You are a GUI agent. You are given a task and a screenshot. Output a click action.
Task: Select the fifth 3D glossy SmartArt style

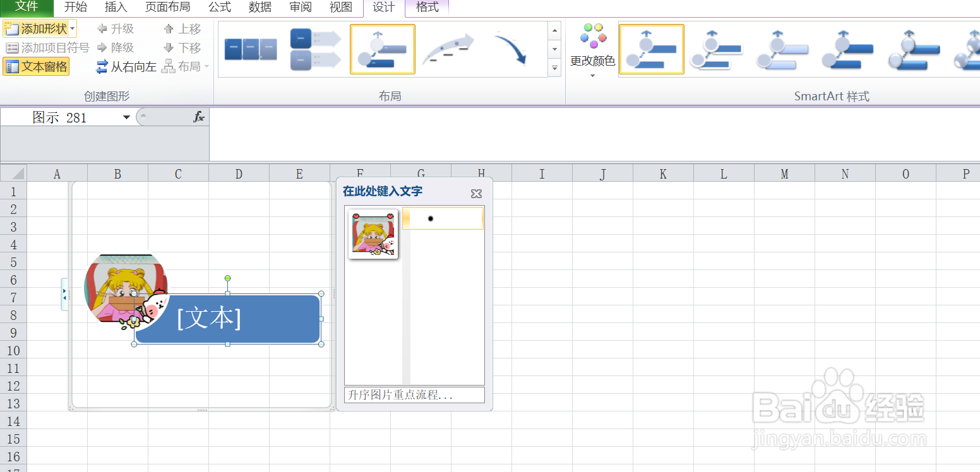[x=914, y=49]
